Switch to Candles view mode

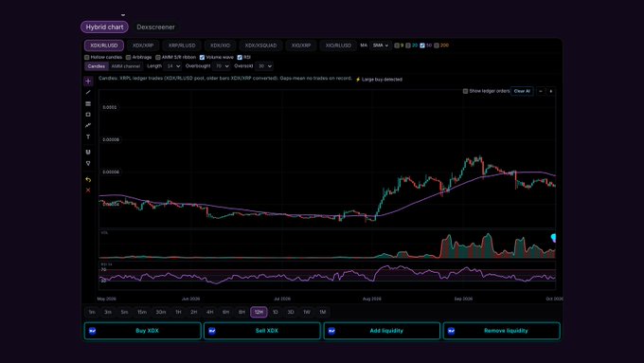coord(96,66)
